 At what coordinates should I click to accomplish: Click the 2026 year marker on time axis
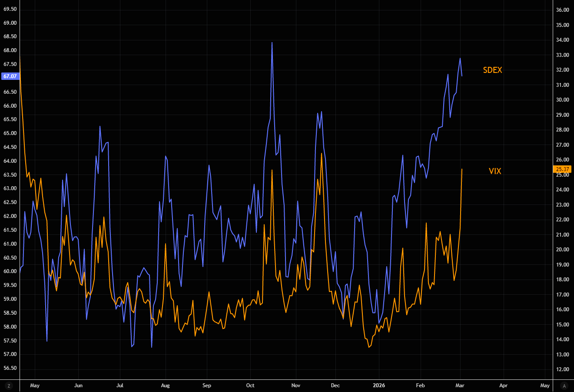point(379,385)
